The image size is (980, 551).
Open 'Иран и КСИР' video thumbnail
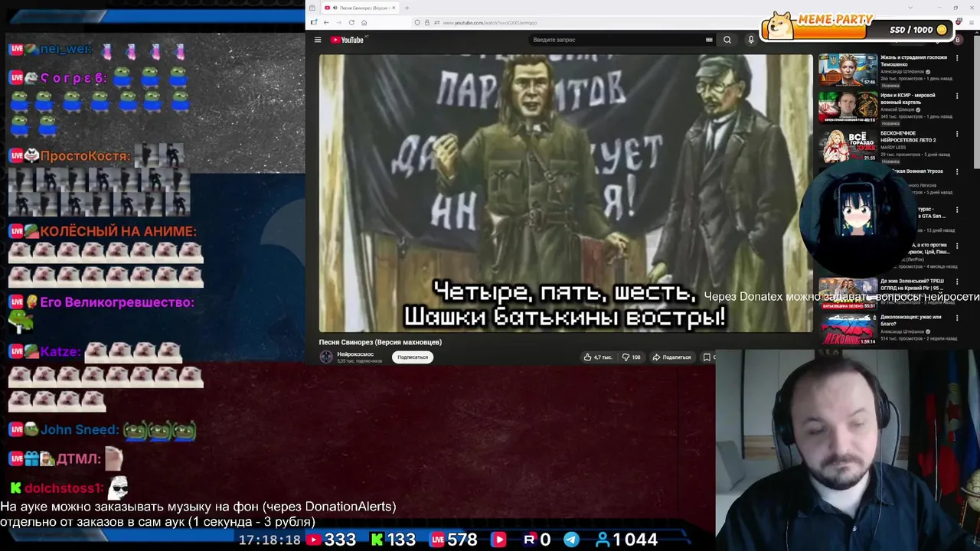[848, 107]
